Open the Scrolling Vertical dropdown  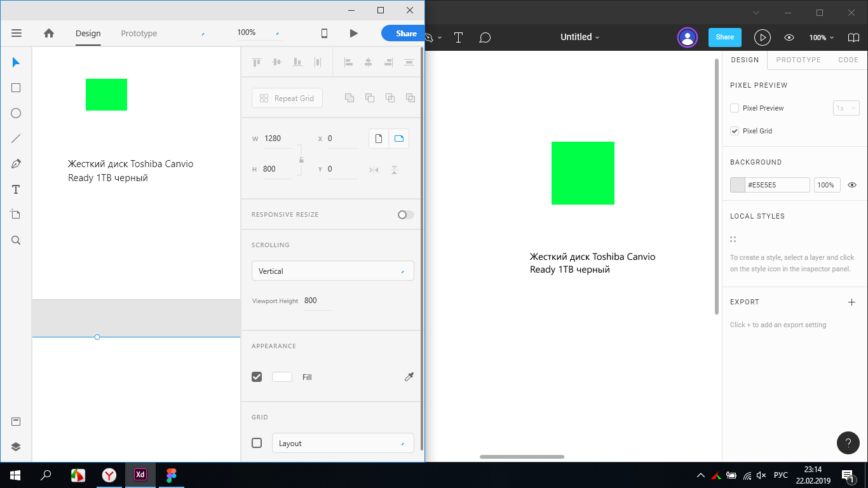pos(333,271)
